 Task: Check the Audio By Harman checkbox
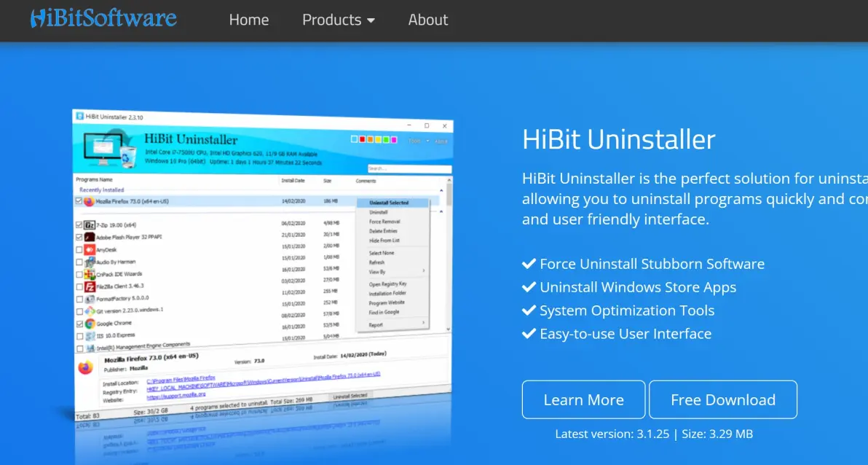pyautogui.click(x=79, y=262)
